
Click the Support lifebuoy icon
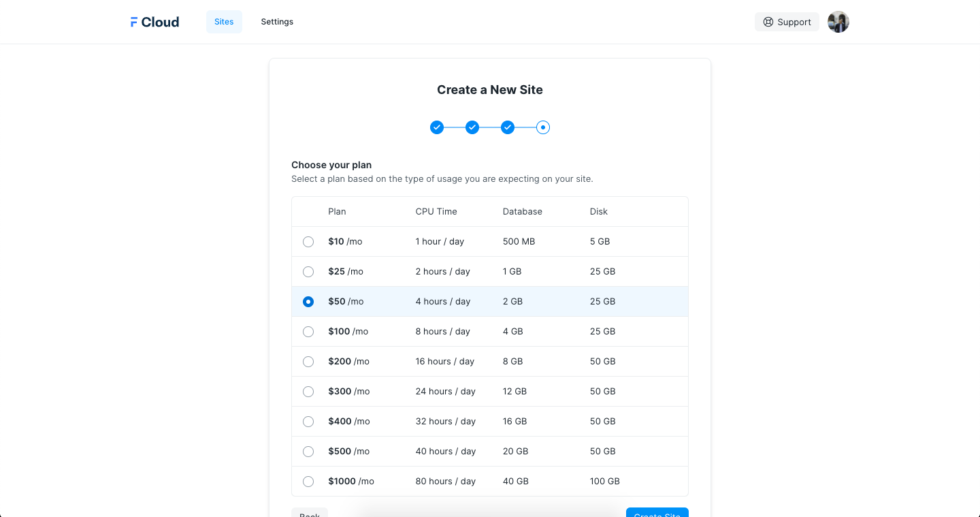[x=768, y=22]
